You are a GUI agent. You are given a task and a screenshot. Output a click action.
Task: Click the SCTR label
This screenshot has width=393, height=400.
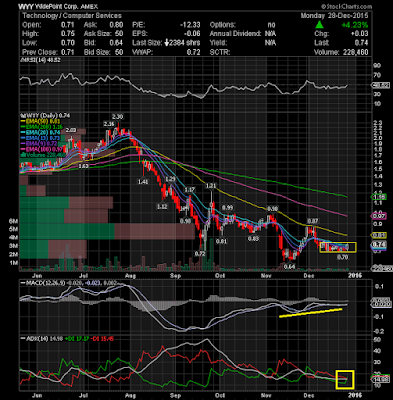(220, 52)
